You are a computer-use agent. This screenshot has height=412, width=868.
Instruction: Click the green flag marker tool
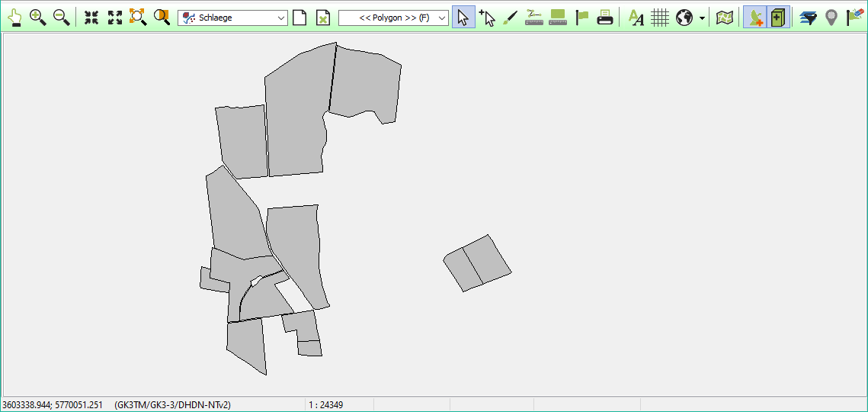click(x=582, y=18)
